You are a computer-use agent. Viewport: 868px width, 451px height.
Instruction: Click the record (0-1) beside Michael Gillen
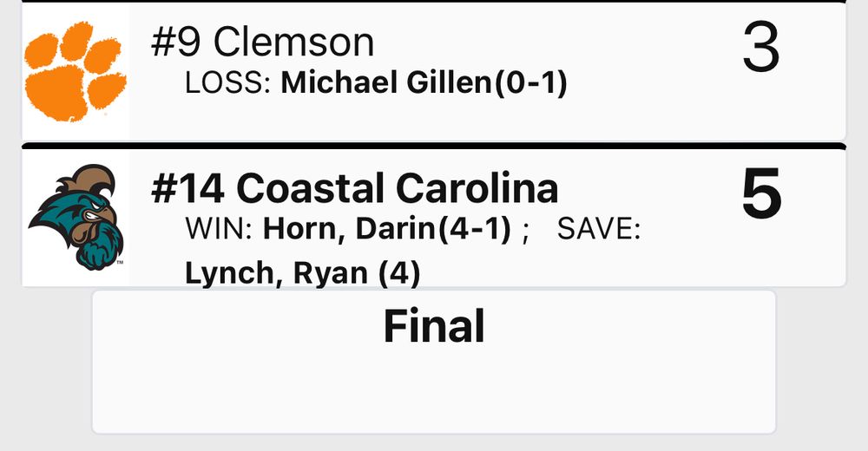pos(530,83)
